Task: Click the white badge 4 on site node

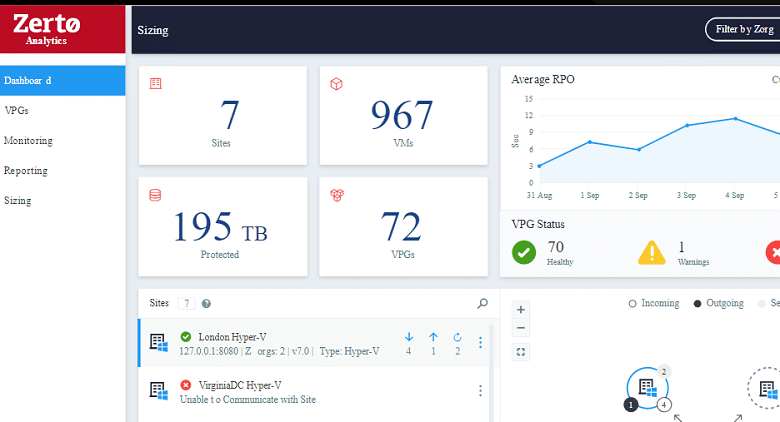Action: (664, 405)
